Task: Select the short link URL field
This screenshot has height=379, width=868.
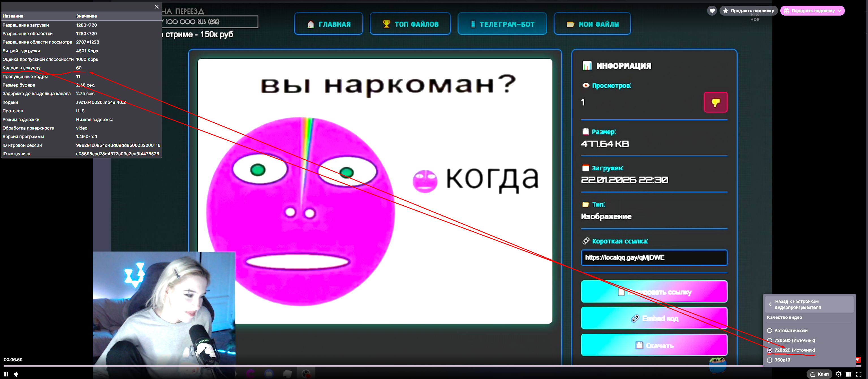Action: click(653, 258)
